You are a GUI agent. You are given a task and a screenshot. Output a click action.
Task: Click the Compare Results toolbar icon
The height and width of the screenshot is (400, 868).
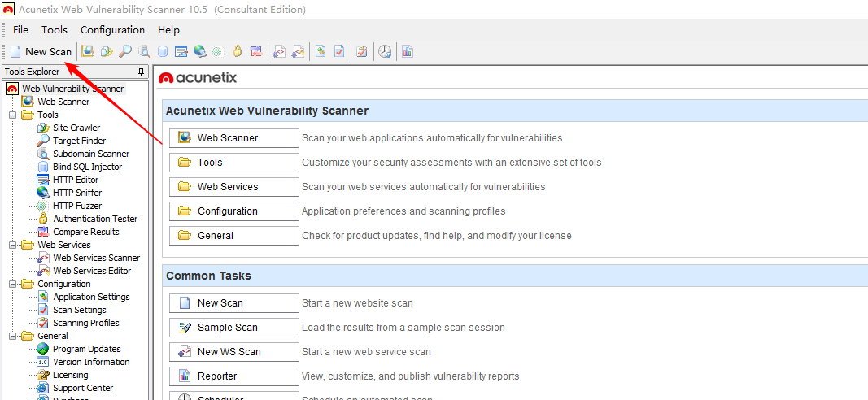tap(256, 51)
